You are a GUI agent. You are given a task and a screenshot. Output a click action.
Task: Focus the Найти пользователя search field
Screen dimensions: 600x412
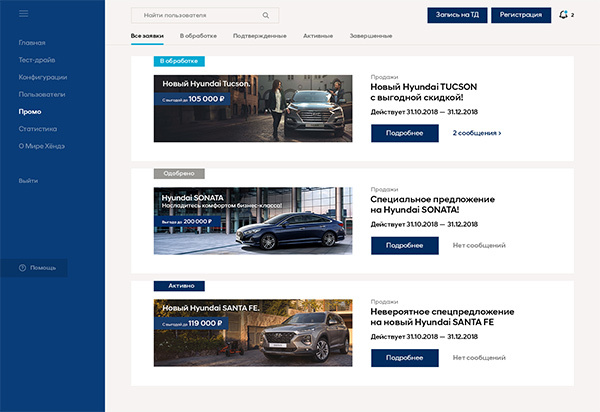tap(205, 15)
